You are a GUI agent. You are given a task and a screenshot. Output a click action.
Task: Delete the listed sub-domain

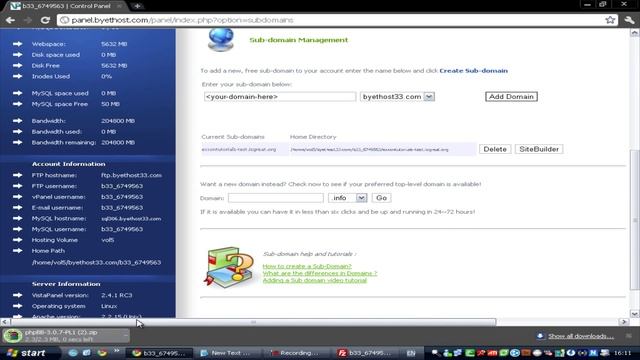(x=495, y=149)
